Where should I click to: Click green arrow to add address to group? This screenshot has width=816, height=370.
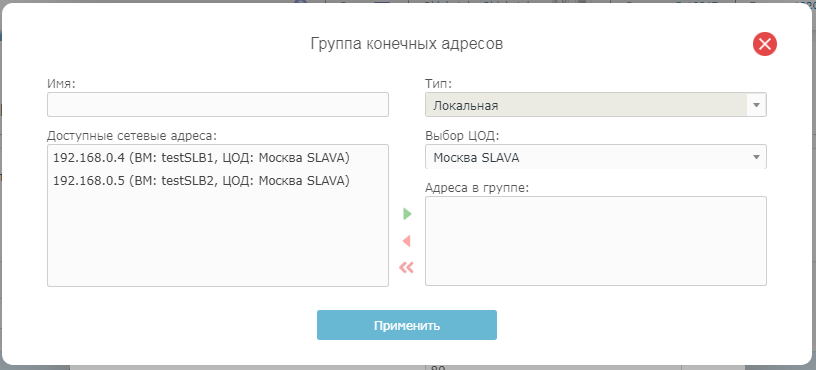(407, 214)
